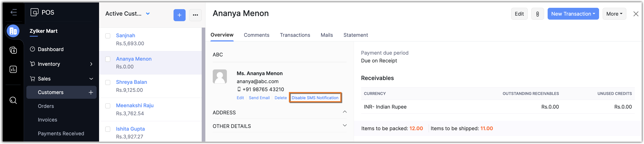644x144 pixels.
Task: Open the payments icon in left rail
Action: pos(13,50)
